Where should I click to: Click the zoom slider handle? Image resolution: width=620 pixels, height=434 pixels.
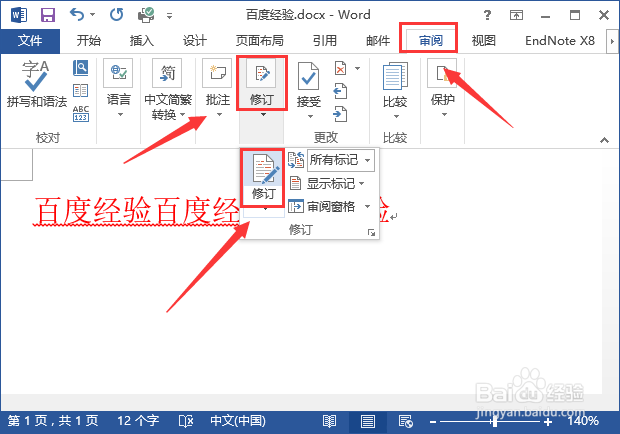click(494, 422)
